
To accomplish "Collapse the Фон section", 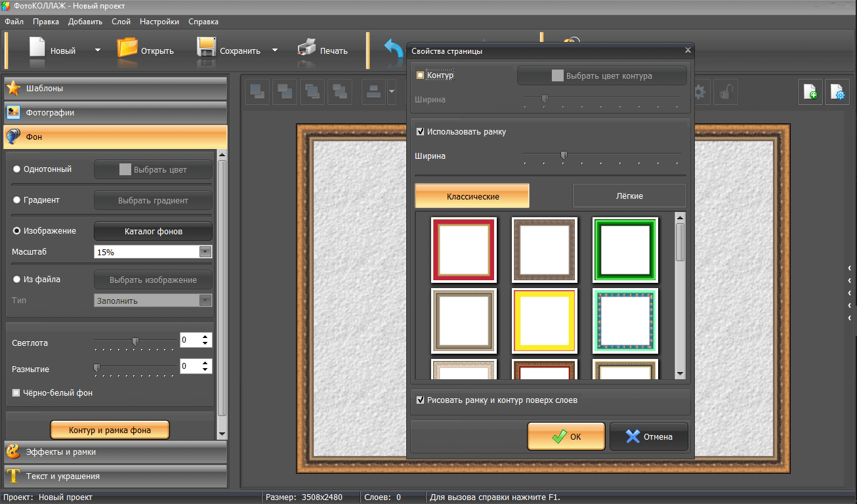I will [x=115, y=137].
